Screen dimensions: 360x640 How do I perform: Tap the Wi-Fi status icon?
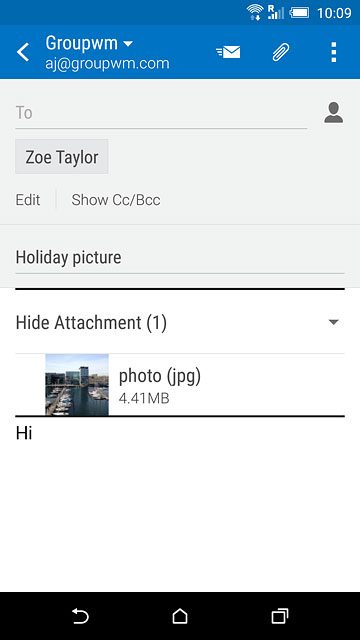coord(255,12)
